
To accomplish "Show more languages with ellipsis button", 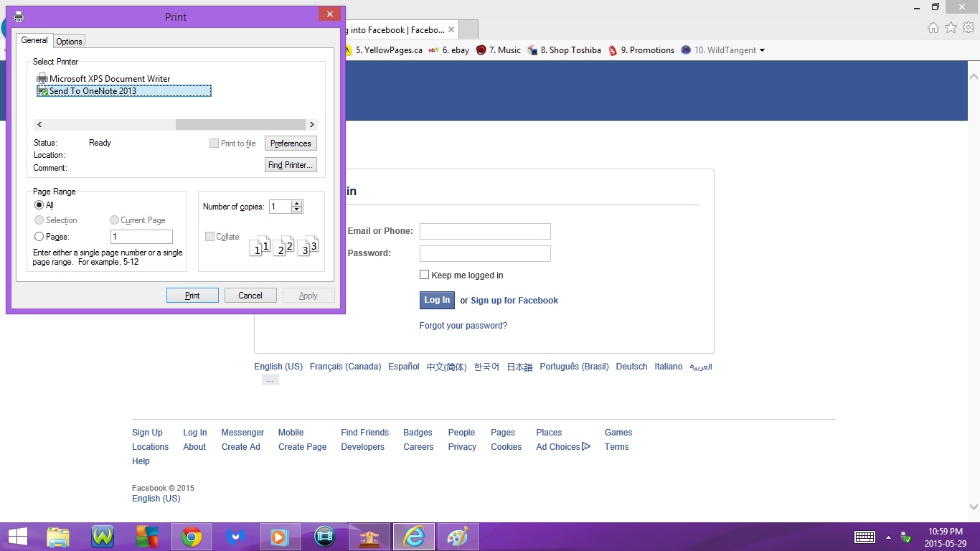I will click(x=270, y=380).
